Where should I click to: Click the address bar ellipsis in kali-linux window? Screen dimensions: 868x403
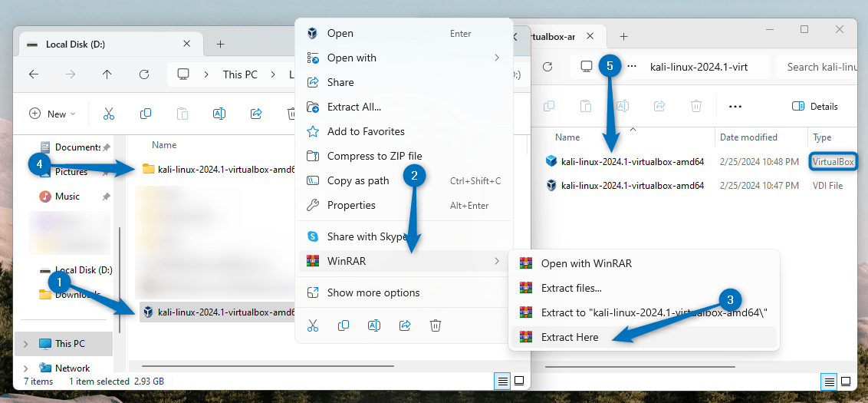(631, 67)
